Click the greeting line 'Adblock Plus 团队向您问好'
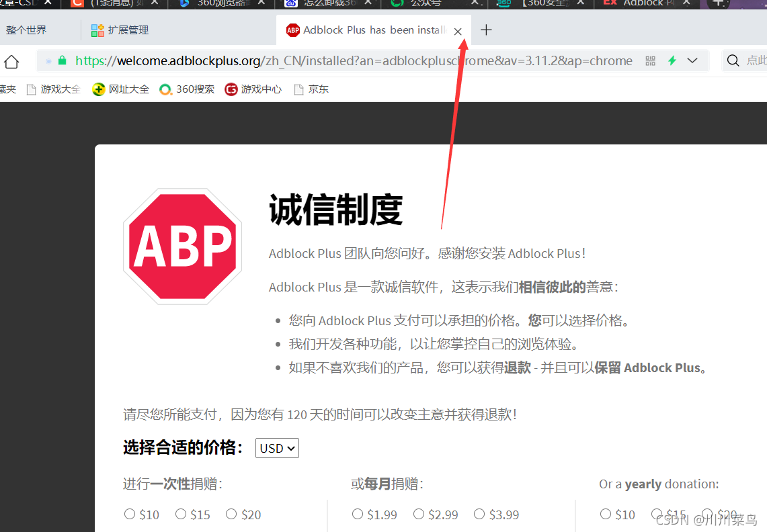Screen dimensions: 767x532 tap(427, 254)
